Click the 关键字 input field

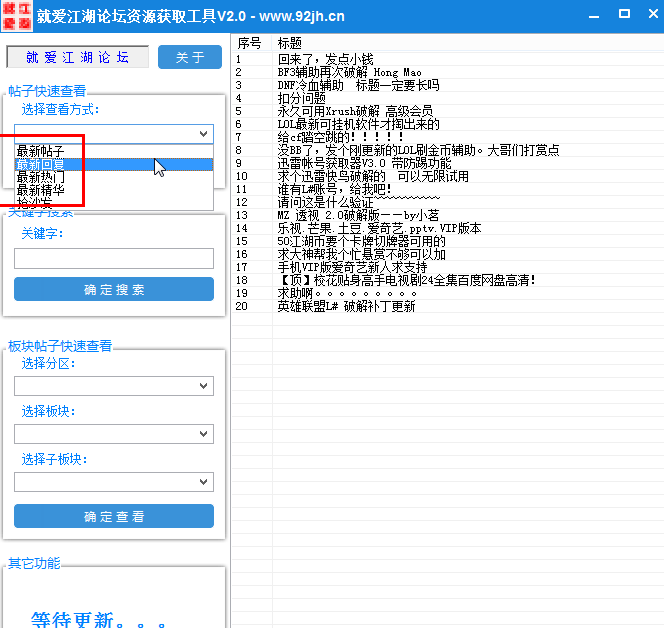pyautogui.click(x=114, y=258)
